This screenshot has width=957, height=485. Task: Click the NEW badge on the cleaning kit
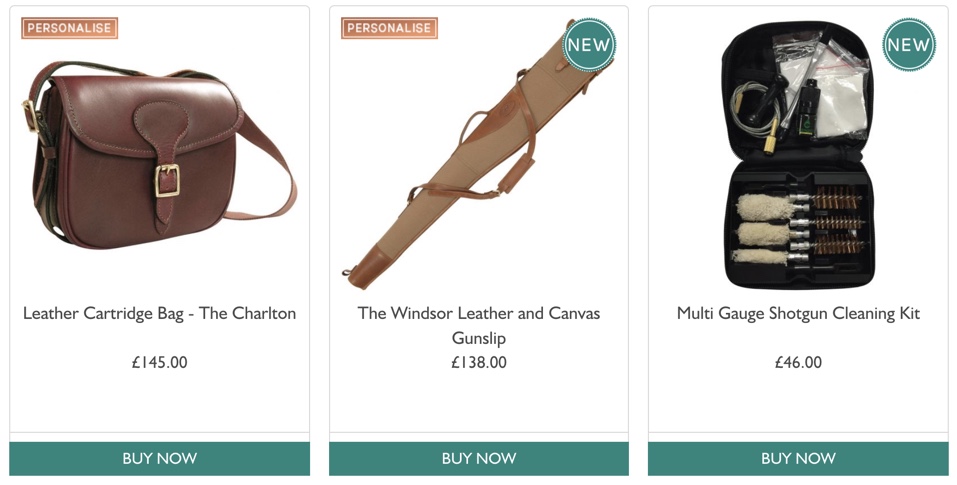pos(908,45)
